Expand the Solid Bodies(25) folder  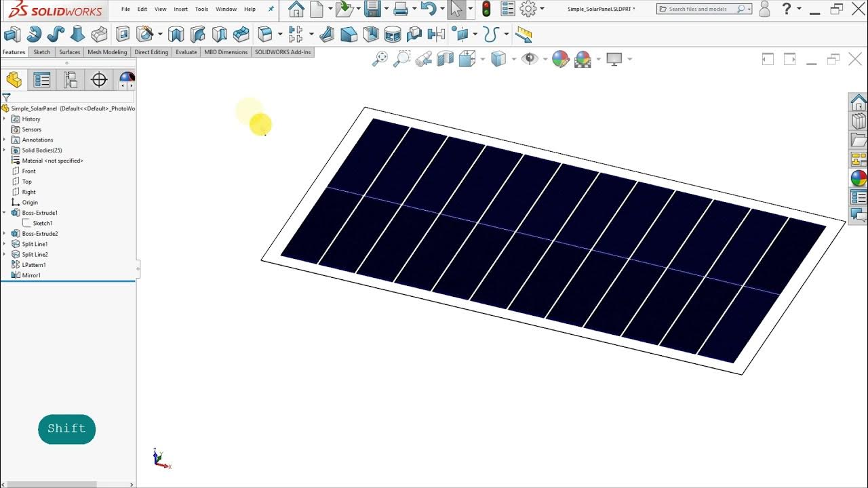(4, 150)
